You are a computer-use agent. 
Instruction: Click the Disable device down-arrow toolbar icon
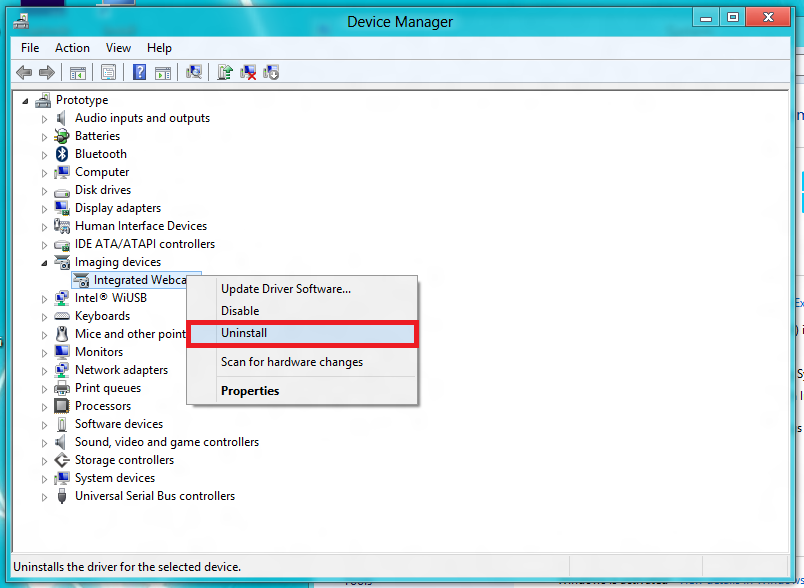271,72
